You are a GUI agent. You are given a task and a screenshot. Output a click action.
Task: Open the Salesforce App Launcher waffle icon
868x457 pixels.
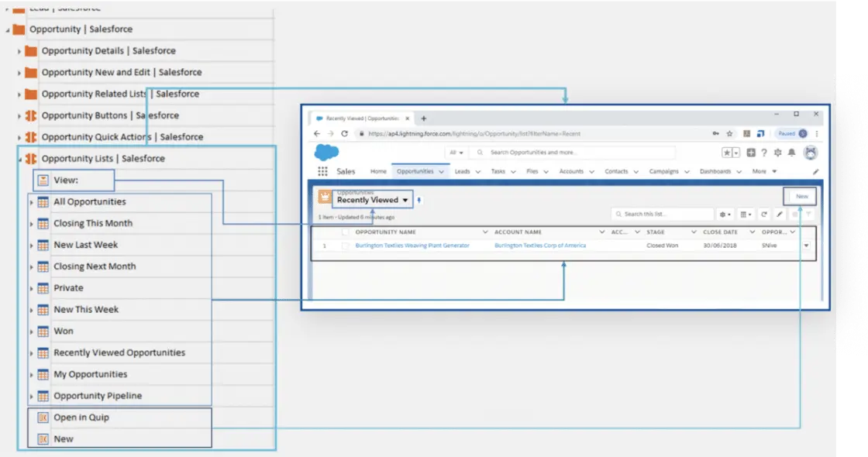tap(322, 171)
